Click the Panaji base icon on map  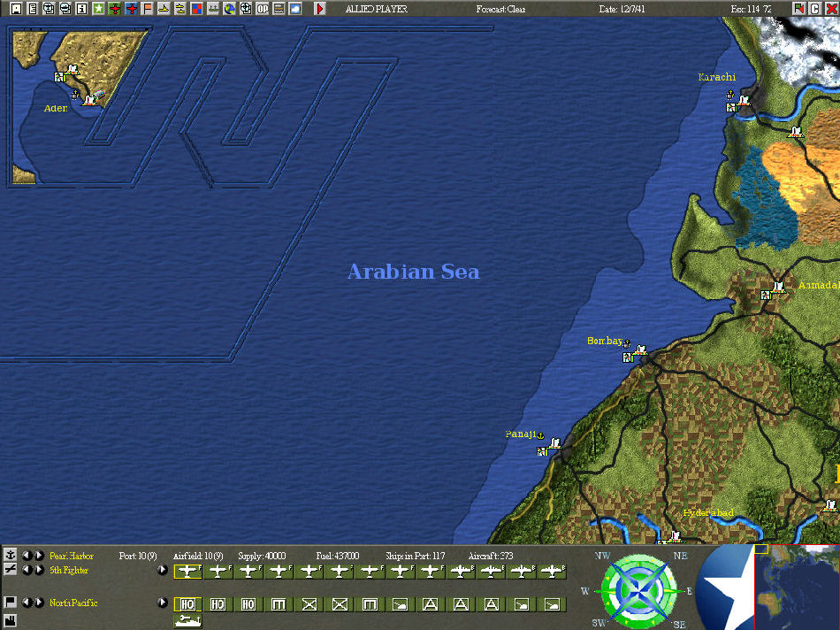[x=554, y=444]
